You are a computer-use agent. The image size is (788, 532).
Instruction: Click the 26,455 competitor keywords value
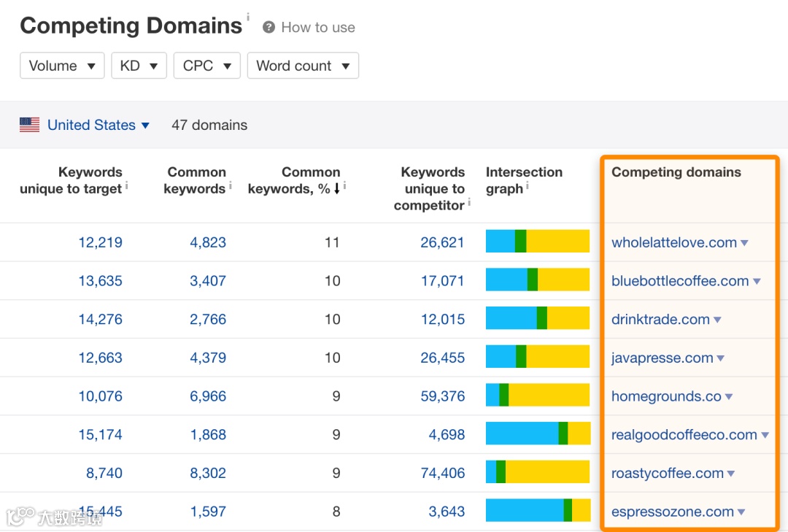[x=442, y=358]
